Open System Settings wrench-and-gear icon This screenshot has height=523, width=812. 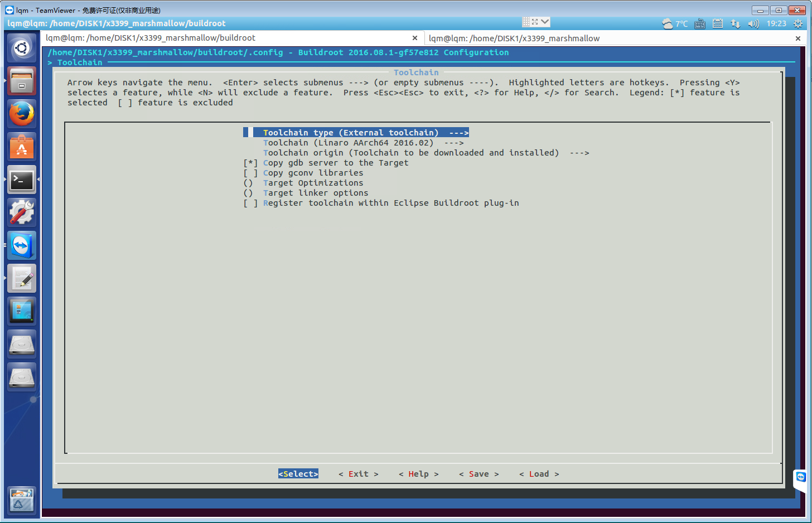[x=22, y=212]
